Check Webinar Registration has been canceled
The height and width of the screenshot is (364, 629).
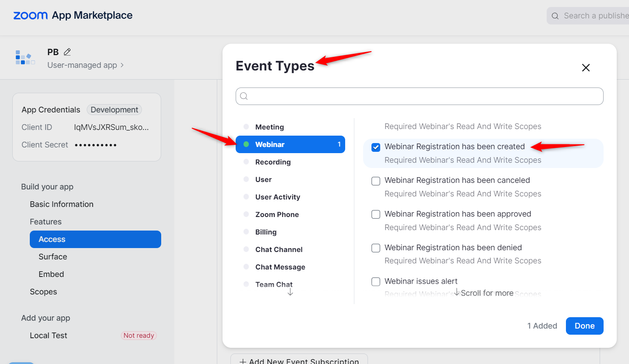tap(376, 181)
